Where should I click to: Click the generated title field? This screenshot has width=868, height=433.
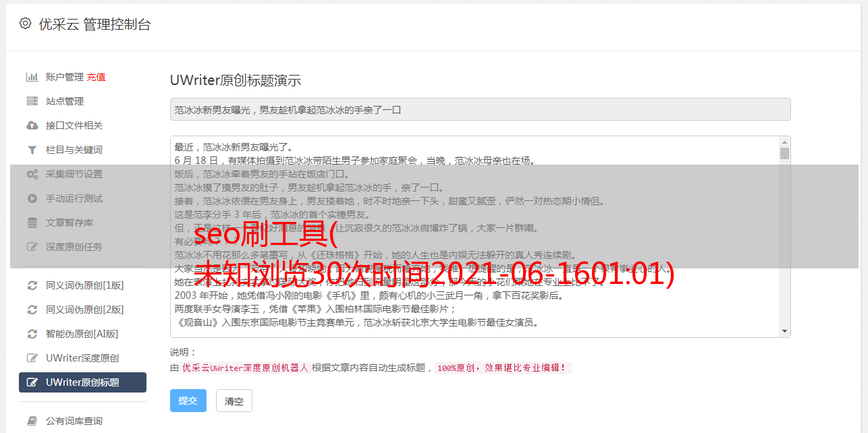tap(480, 109)
